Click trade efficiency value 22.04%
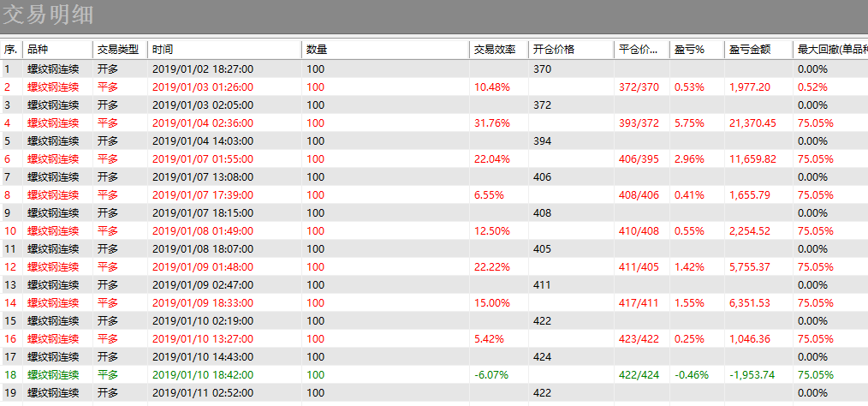Screen dimensions: 868x406 click(x=492, y=159)
